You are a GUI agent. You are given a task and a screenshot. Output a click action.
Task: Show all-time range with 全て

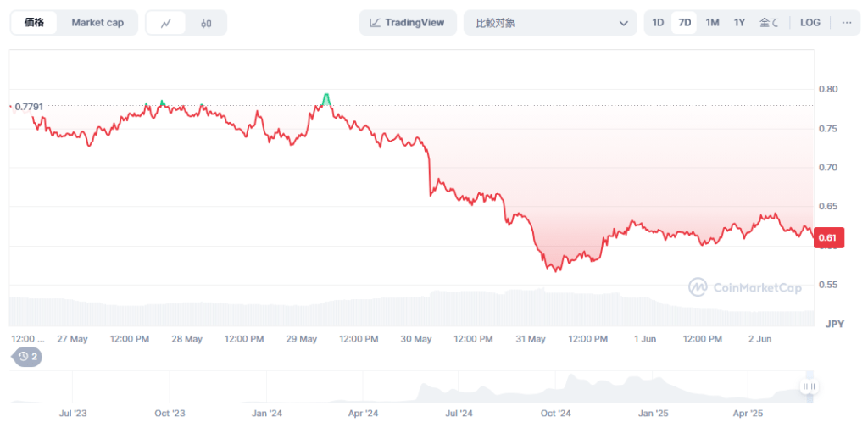[769, 23]
